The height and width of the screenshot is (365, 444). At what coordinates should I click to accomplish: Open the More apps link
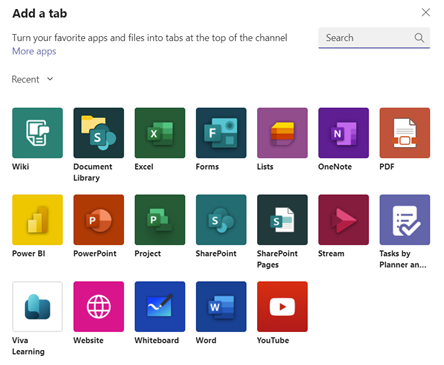(34, 51)
